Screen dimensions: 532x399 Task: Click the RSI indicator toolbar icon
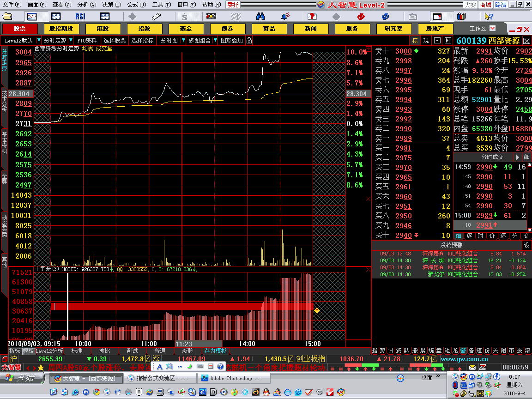[80, 16]
